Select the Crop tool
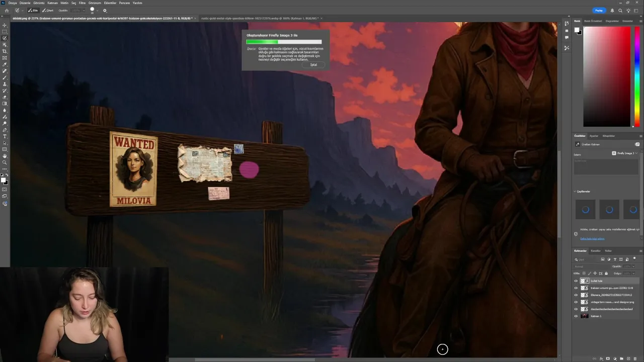This screenshot has height=362, width=644. point(5,51)
